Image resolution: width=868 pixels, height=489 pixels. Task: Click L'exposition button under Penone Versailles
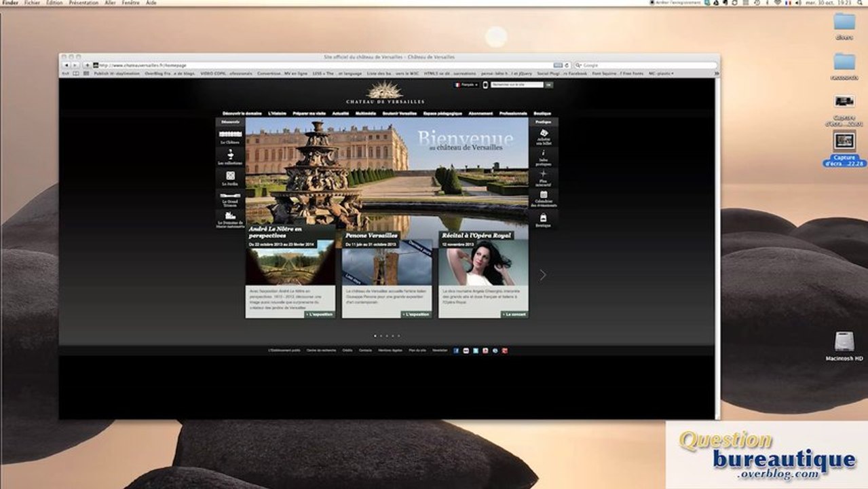click(416, 314)
